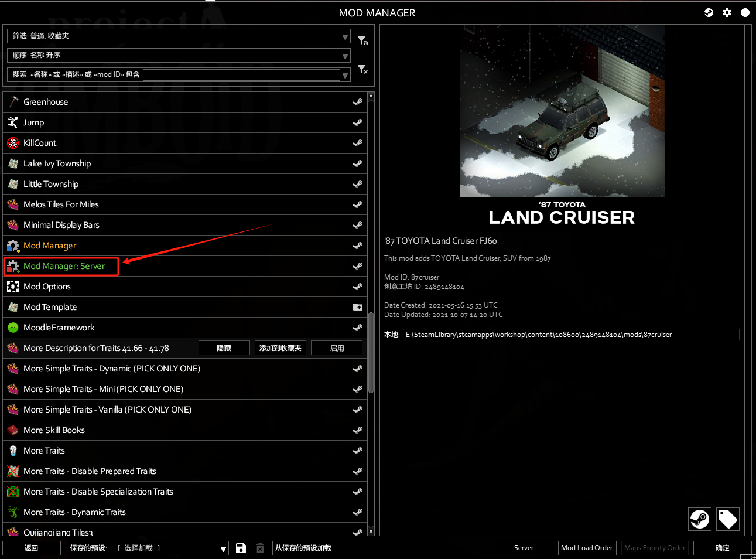Open Mod Load Order
This screenshot has height=559, width=756.
pos(587,548)
